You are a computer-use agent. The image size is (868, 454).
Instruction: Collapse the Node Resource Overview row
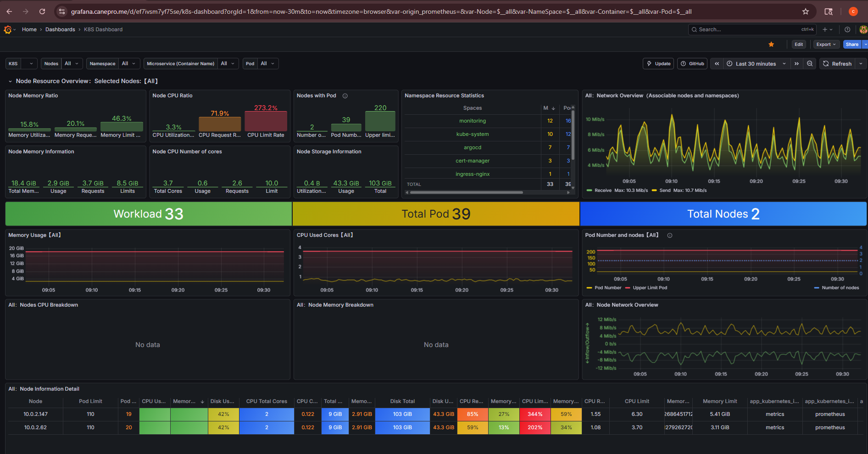(10, 81)
